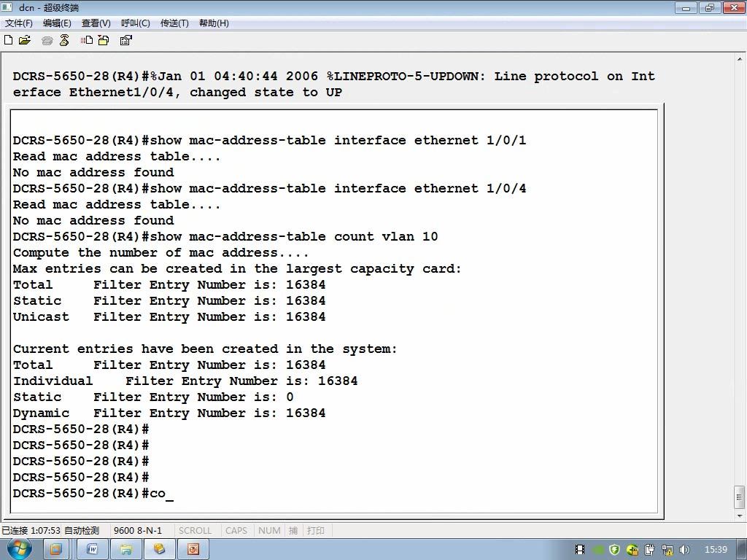Click the NUM indicator in status bar
Screen dimensions: 747x560
269,531
